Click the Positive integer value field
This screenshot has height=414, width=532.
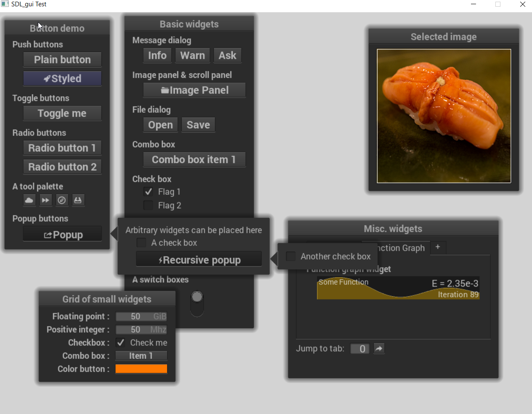point(141,329)
